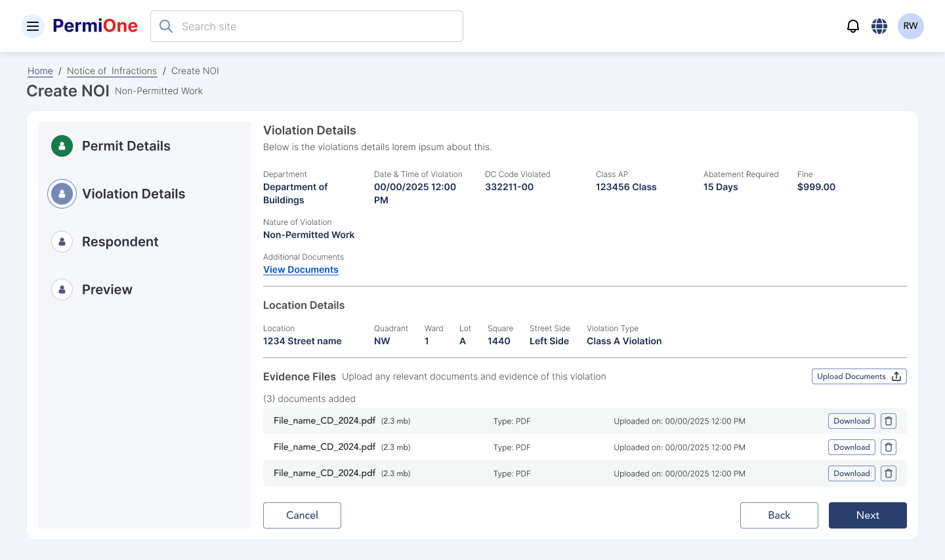The height and width of the screenshot is (560, 945).
Task: Go to Notice of Infractions breadcrumb
Action: click(112, 71)
